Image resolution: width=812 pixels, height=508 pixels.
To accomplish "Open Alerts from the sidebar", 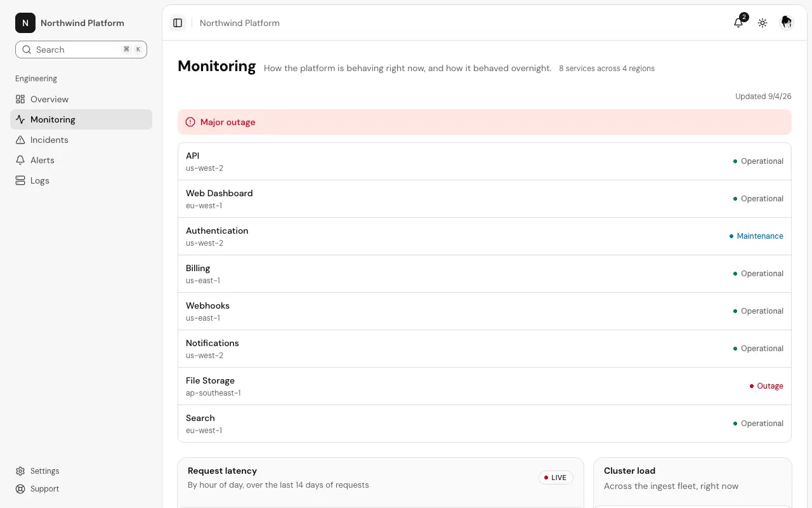I will coord(81,160).
